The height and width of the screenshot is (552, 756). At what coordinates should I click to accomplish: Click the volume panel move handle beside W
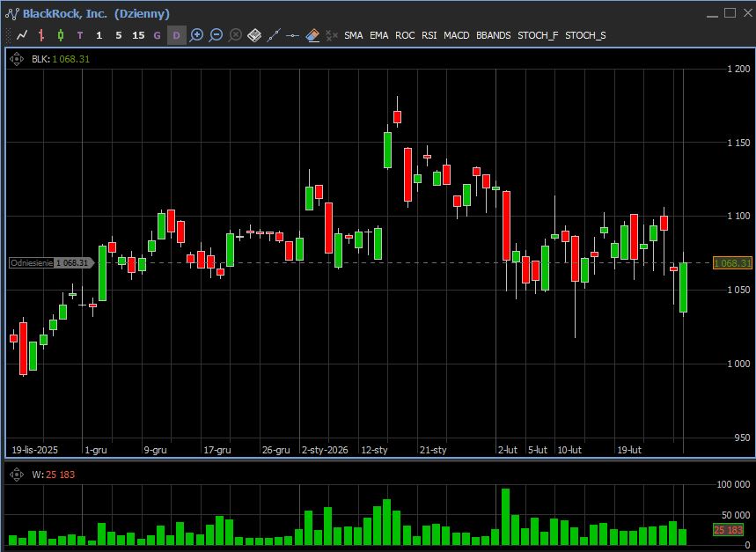pyautogui.click(x=17, y=475)
